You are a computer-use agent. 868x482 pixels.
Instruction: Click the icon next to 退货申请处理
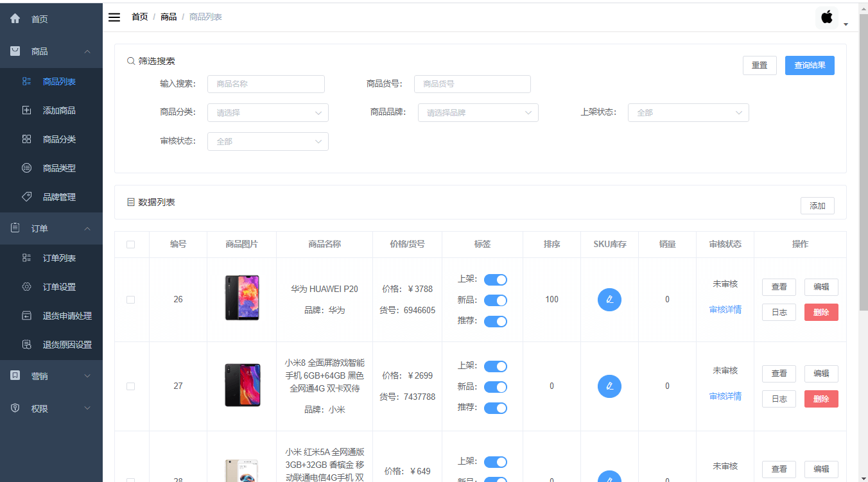[26, 316]
